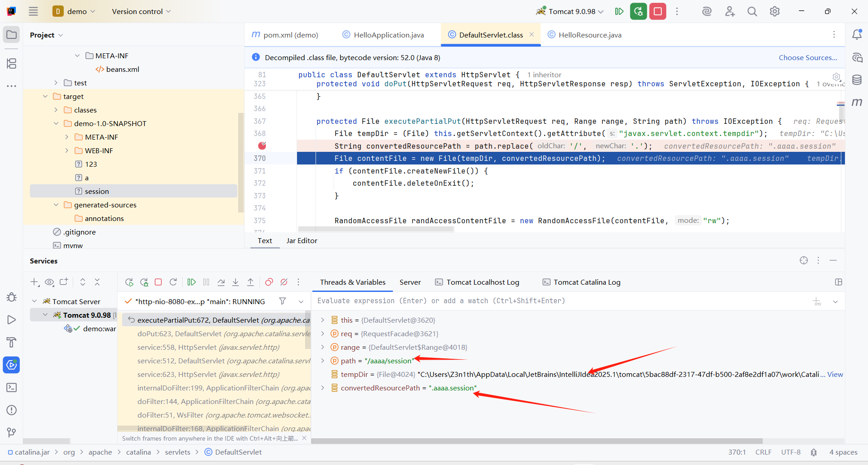Viewport: 868px width, 465px height.
Task: Toggle the breakpoint on line 369
Action: 262,146
